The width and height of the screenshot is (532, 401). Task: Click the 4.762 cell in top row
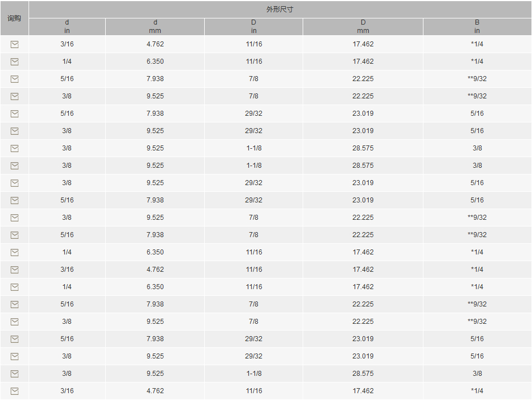pos(155,44)
